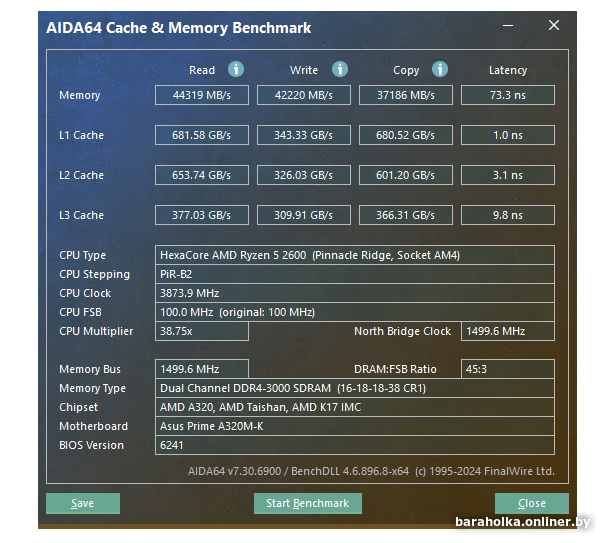611x543 pixels.
Task: Click the Memory Latency 73.3 ns field
Action: [x=507, y=95]
